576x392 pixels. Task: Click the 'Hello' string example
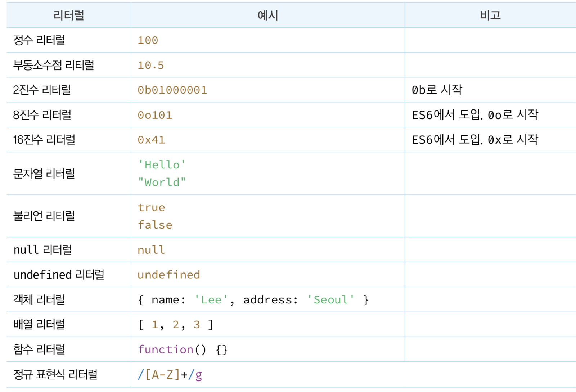point(162,165)
